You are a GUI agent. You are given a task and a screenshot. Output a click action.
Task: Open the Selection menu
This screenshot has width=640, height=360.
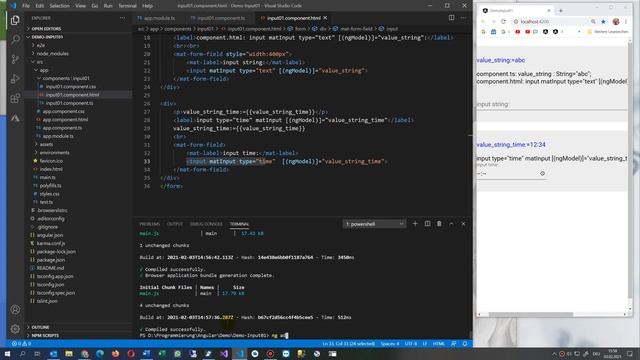tap(59, 6)
